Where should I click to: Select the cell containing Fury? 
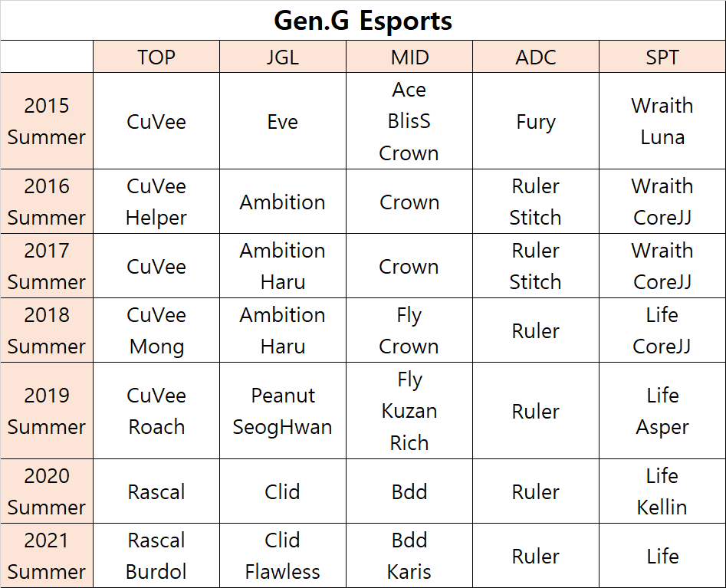click(x=536, y=121)
